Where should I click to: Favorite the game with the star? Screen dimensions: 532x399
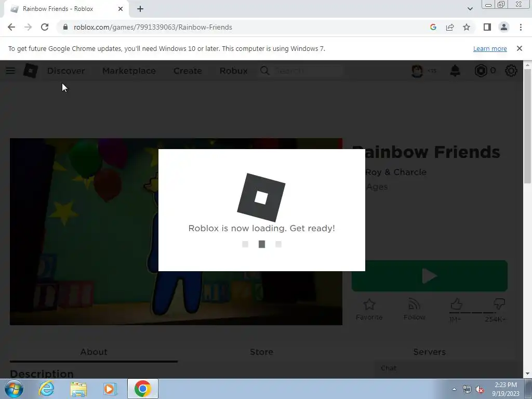[369, 310]
